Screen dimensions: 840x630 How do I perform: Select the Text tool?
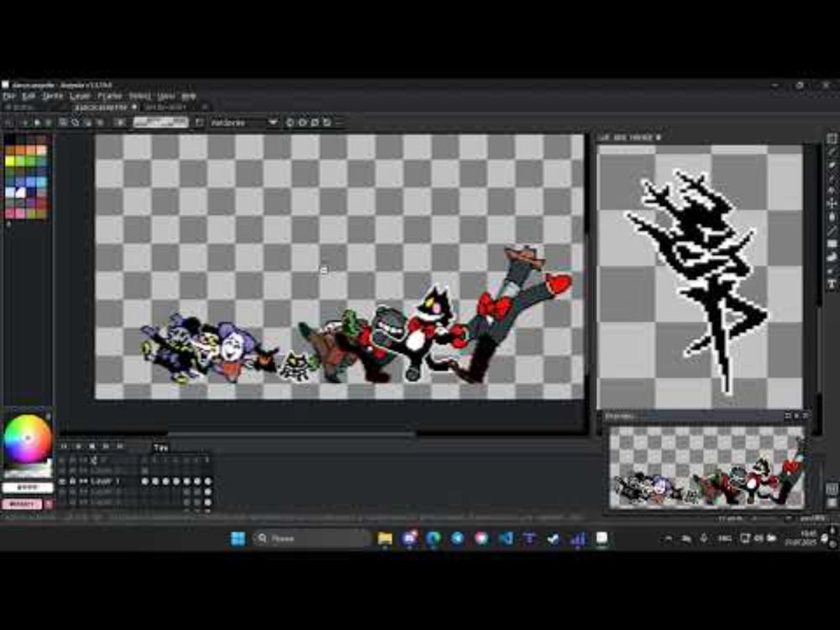click(832, 285)
